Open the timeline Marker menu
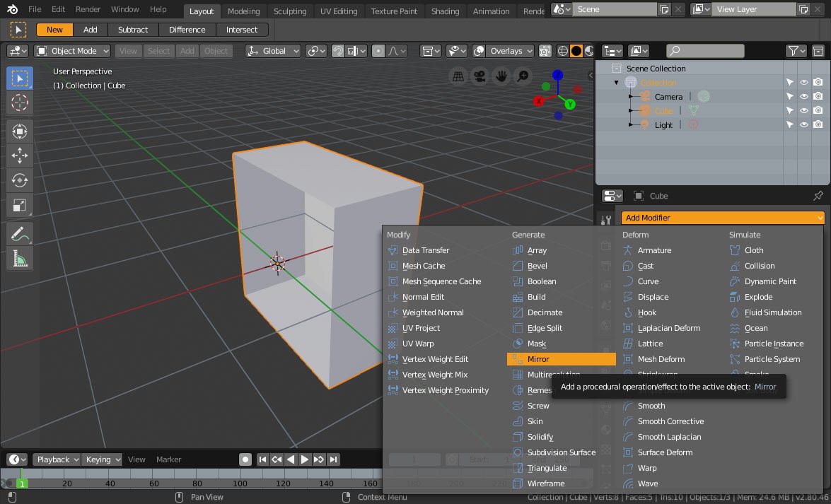Screen dimensions: 831x504 [x=168, y=459]
